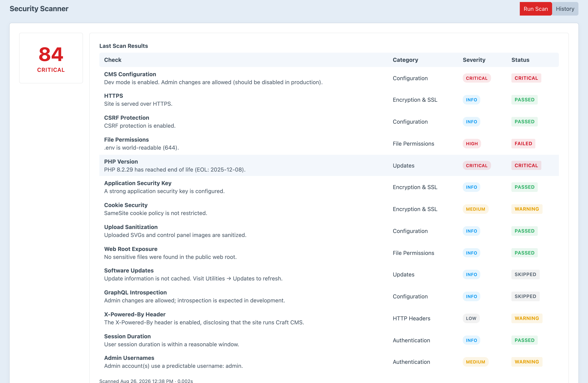Click the Admin Usernames check title
The width and height of the screenshot is (588, 383).
(x=129, y=358)
